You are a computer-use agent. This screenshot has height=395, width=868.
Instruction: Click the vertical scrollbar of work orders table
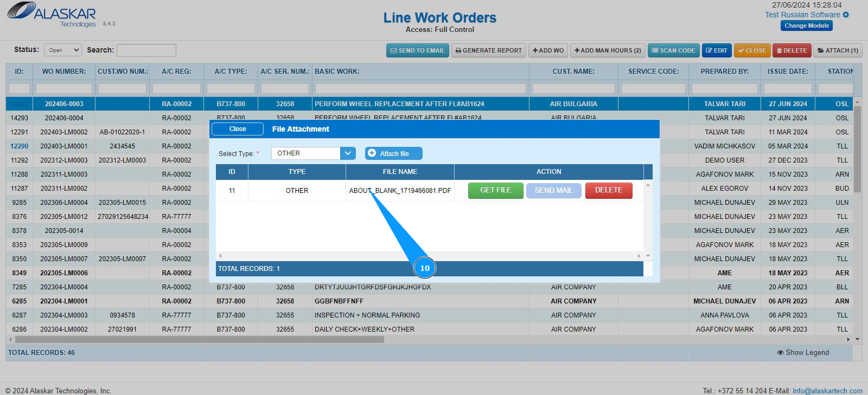pos(858,149)
